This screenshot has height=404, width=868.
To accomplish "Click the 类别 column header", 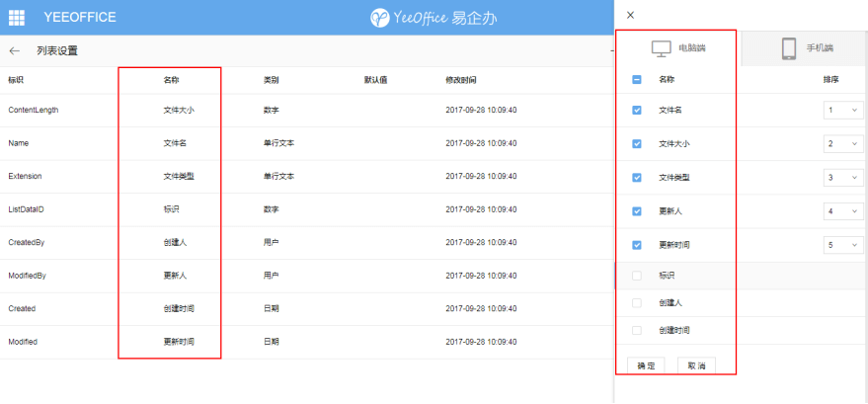I will 271,80.
